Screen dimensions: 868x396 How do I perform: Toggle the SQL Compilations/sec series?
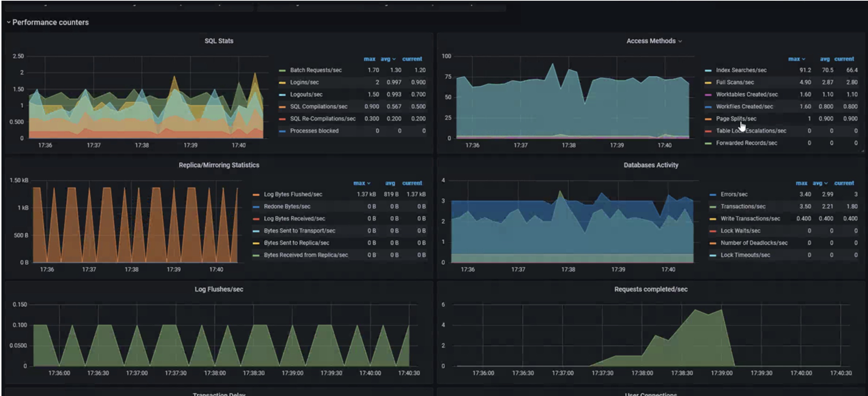tap(319, 106)
